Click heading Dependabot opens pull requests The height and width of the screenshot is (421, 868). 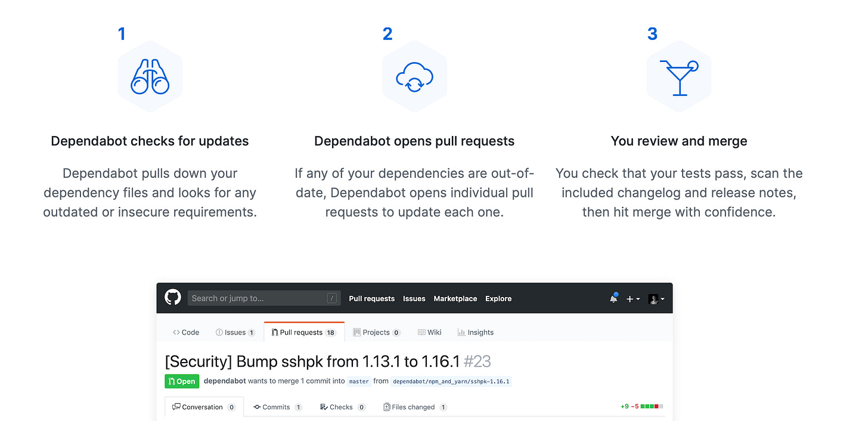point(414,141)
